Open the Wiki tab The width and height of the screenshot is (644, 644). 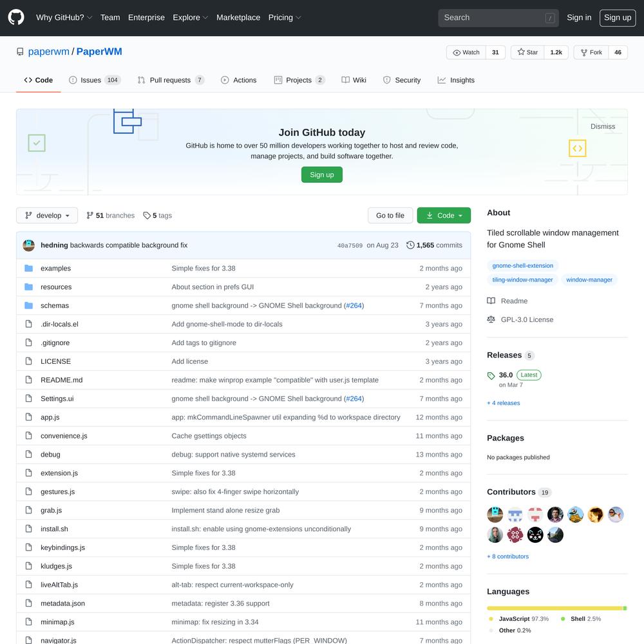point(354,80)
